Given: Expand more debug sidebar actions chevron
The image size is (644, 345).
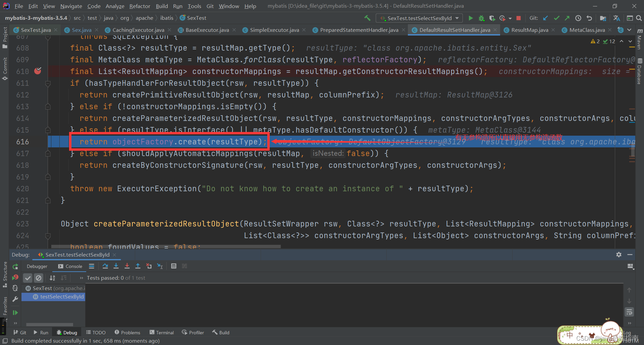Looking at the screenshot, I should click(x=15, y=323).
